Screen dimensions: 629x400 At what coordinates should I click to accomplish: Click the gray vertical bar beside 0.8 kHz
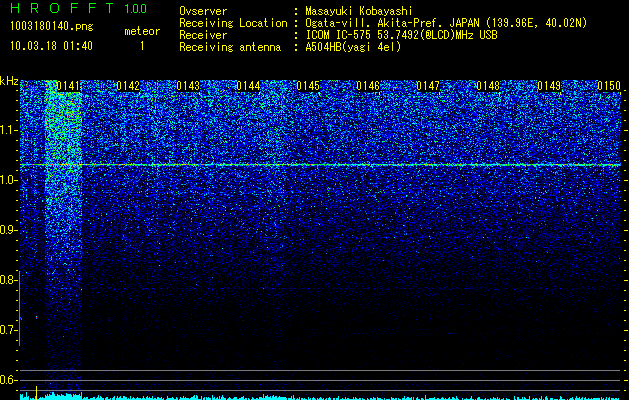point(20,308)
